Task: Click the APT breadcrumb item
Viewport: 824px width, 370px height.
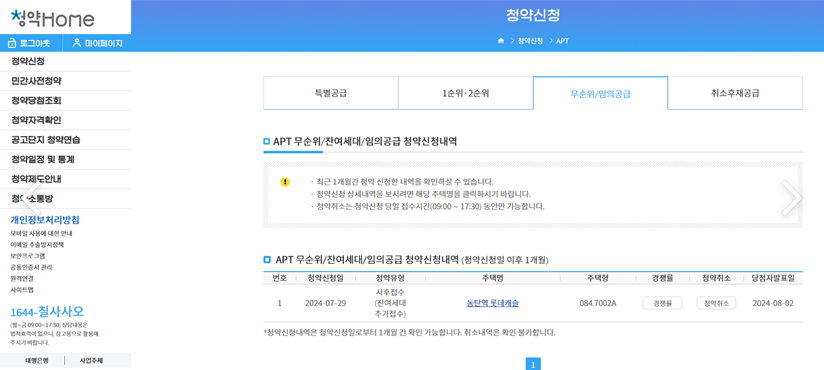Action: tap(562, 41)
